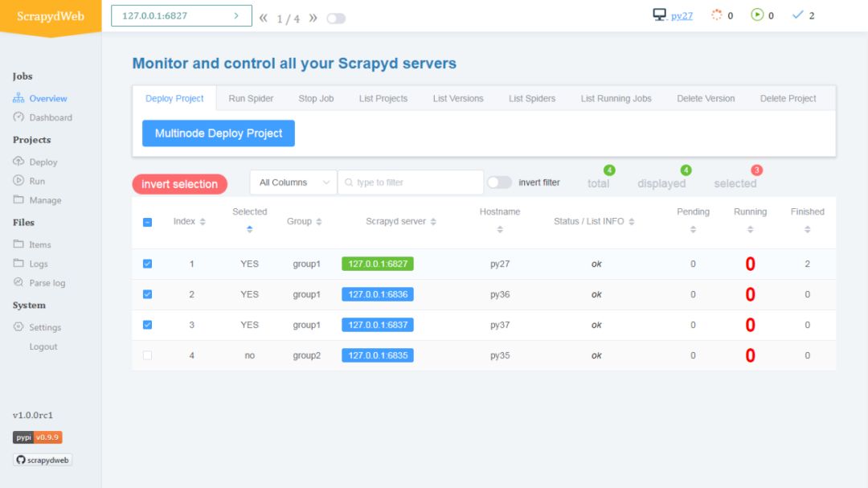The width and height of the screenshot is (868, 488).
Task: Uncheck the row 1 checkbox for py27
Action: click(x=147, y=264)
